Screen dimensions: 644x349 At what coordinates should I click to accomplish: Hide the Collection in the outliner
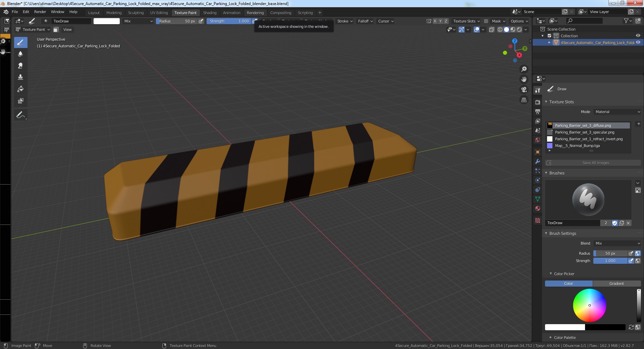pos(638,36)
